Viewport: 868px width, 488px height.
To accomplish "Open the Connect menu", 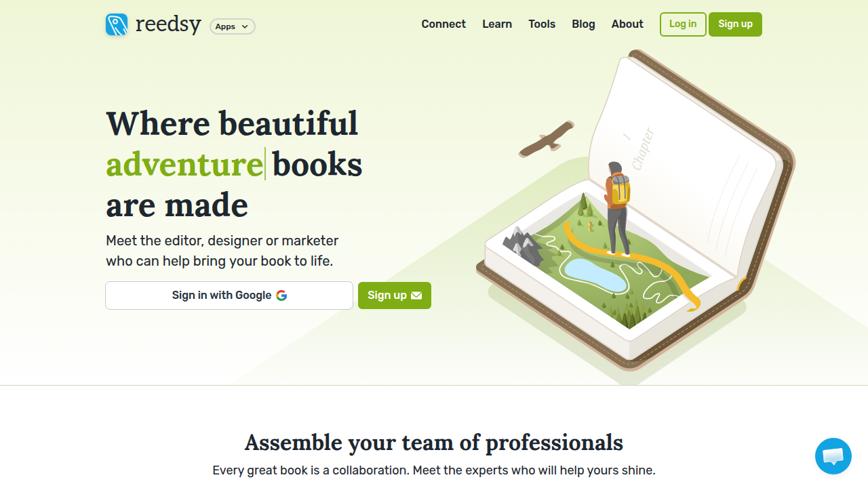I will pos(443,24).
